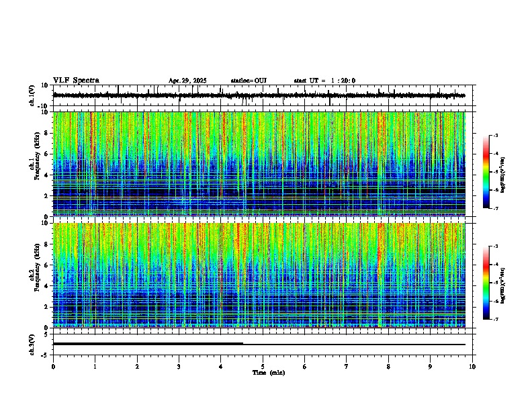Click the "-3" label on ch.2 colorbar

click(x=495, y=246)
